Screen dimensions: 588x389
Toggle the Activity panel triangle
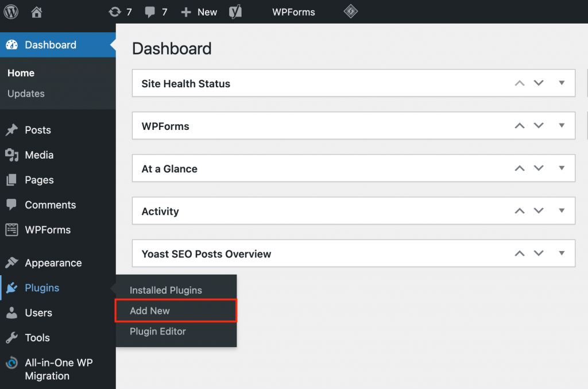pos(562,211)
